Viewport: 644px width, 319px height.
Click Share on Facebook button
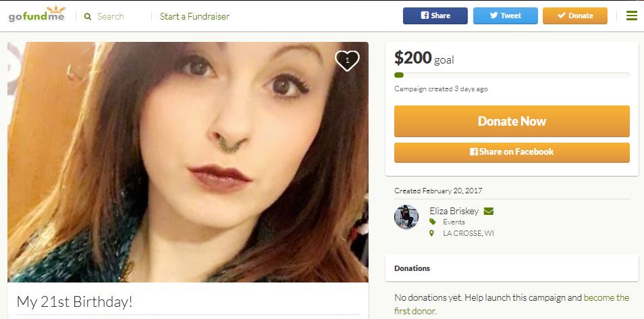click(512, 152)
